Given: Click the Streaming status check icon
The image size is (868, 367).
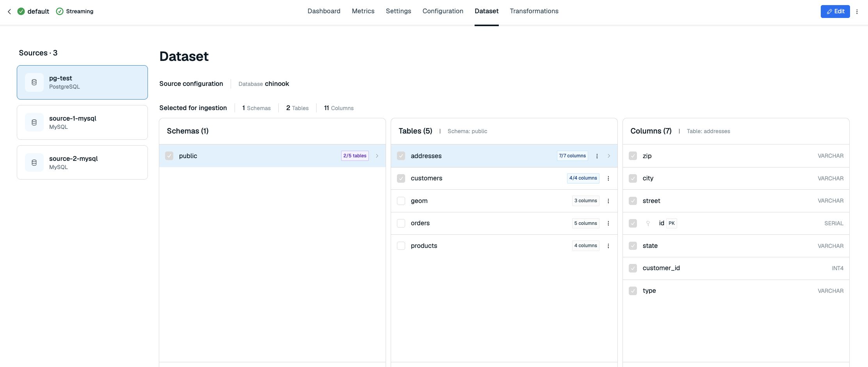Looking at the screenshot, I should pyautogui.click(x=60, y=11).
